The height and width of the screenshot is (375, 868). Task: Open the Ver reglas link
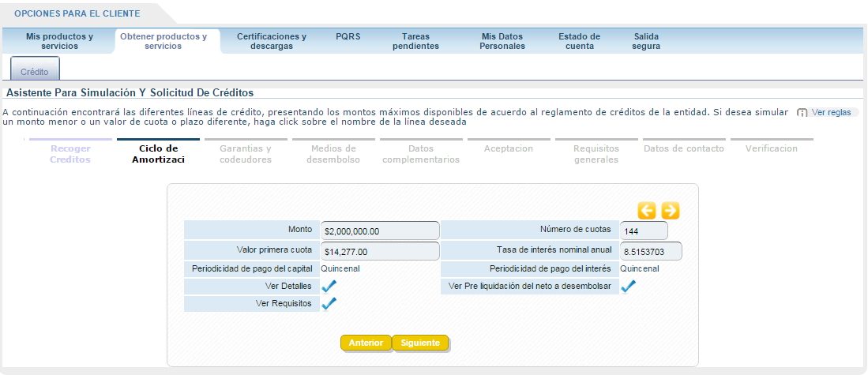tap(831, 113)
